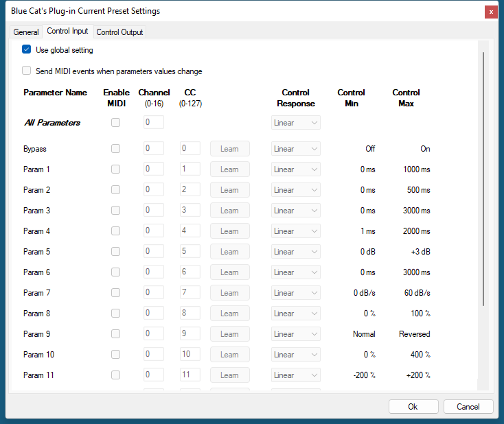Image resolution: width=504 pixels, height=424 pixels.
Task: Click Bypass Channel input field
Action: click(154, 148)
